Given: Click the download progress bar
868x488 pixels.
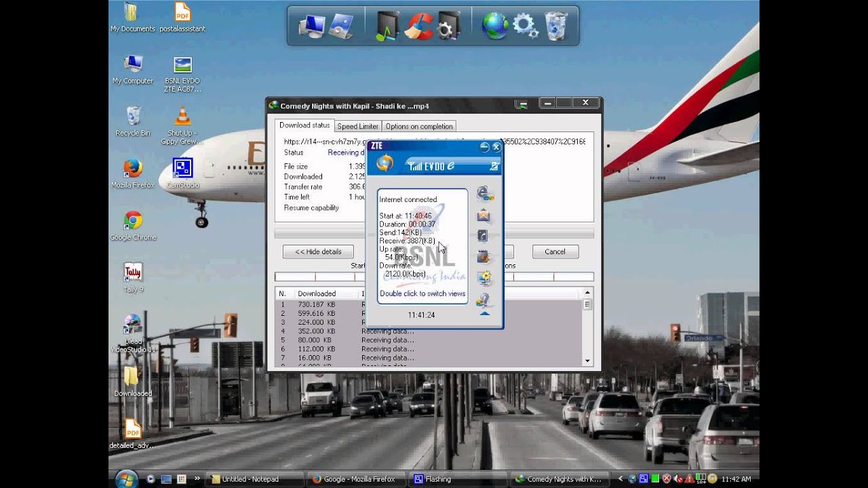Looking at the screenshot, I should (434, 234).
